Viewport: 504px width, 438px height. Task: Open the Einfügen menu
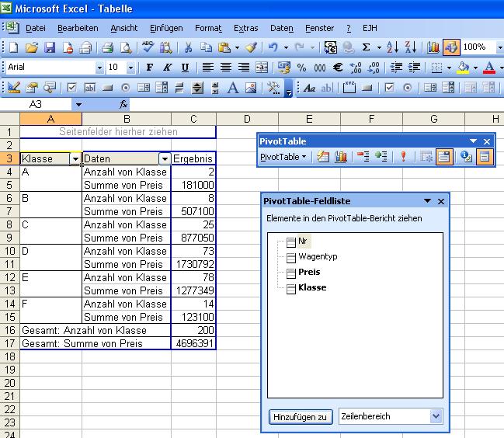pyautogui.click(x=166, y=28)
